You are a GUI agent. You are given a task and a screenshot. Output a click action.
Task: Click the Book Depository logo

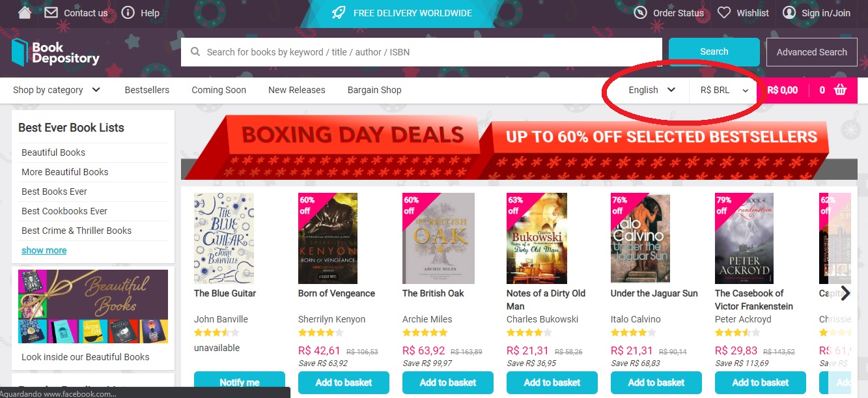click(55, 52)
